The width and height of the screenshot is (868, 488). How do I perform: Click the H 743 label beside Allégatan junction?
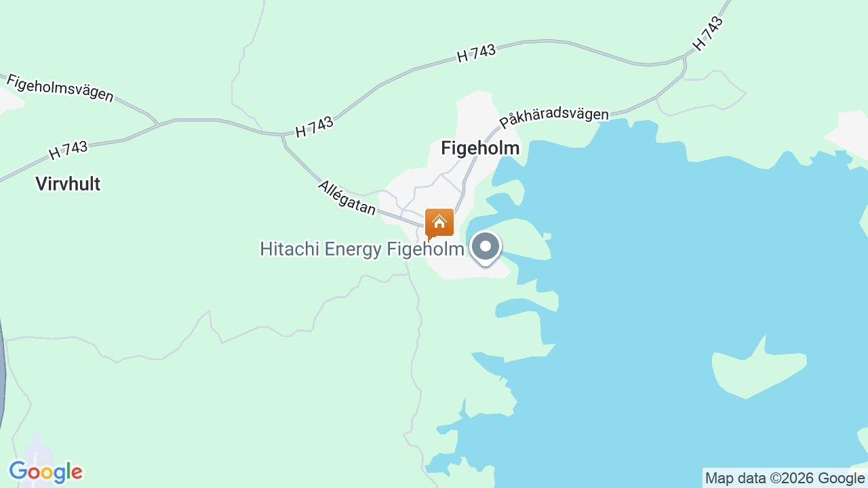[315, 127]
